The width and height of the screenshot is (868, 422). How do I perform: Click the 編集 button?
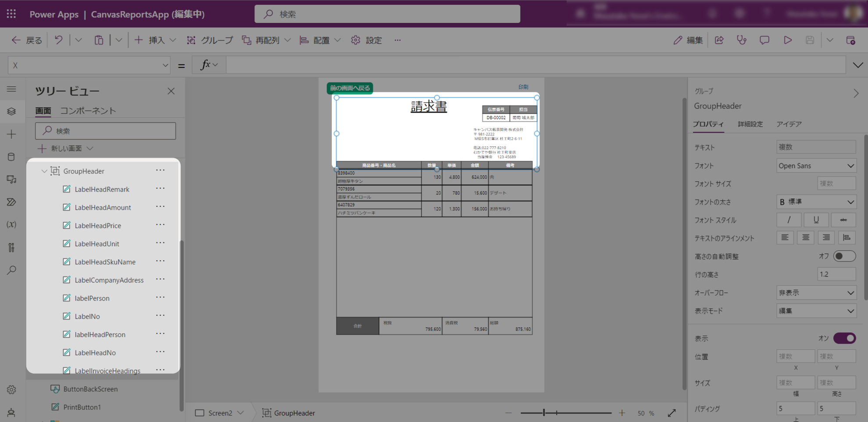pyautogui.click(x=688, y=40)
